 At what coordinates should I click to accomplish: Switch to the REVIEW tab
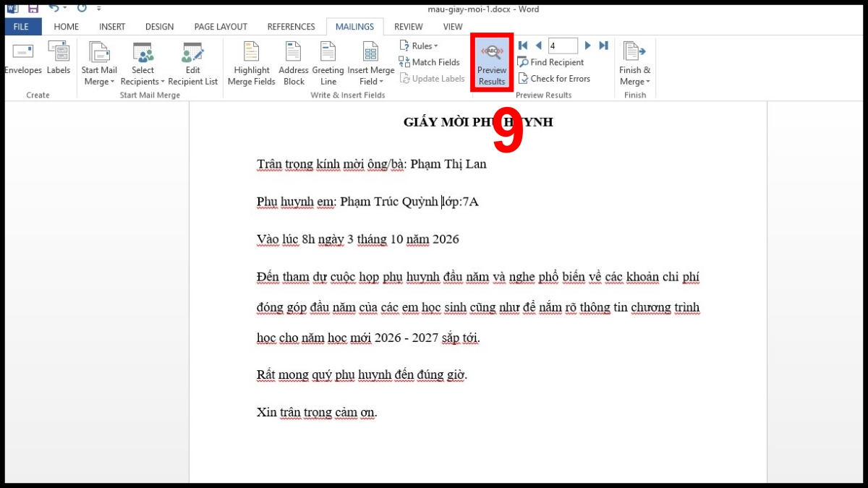pos(409,27)
